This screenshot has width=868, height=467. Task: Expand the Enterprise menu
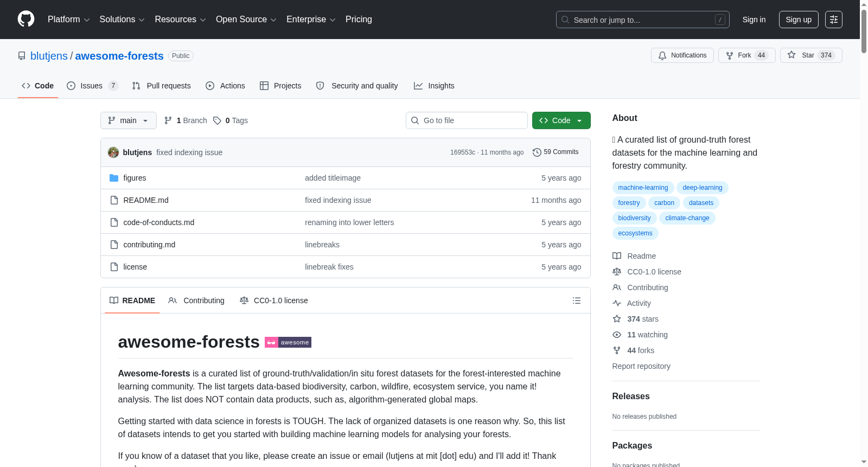311,20
